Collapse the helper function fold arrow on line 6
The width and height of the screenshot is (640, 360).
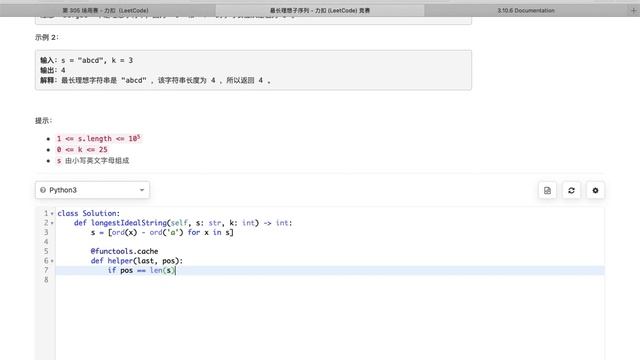[52, 261]
